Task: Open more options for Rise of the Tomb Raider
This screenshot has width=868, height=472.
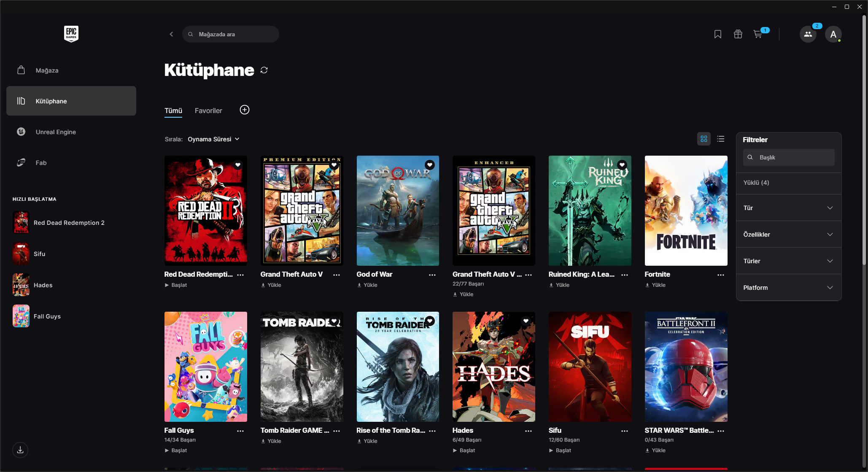Action: [x=432, y=431]
